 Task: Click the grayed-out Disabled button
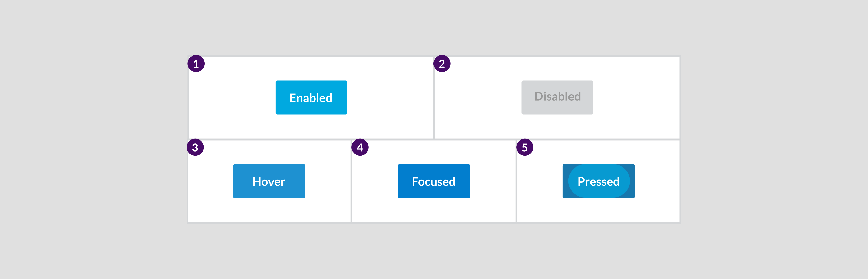click(x=557, y=97)
